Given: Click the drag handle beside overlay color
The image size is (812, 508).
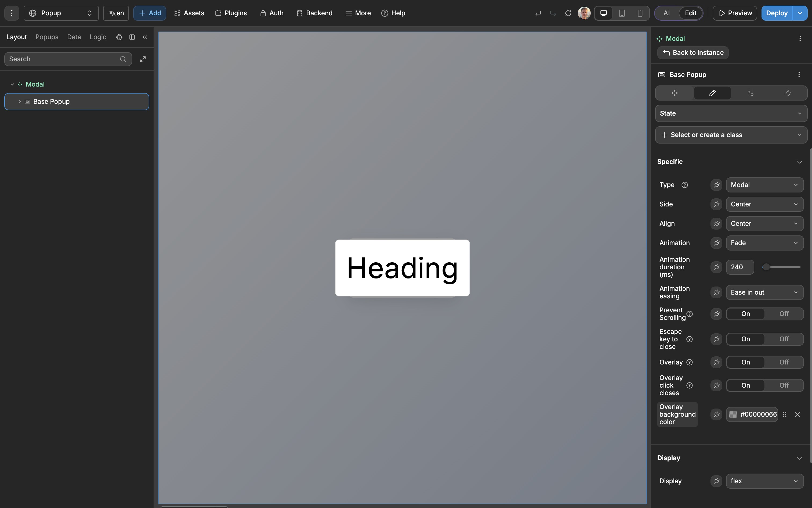Looking at the screenshot, I should coord(785,414).
